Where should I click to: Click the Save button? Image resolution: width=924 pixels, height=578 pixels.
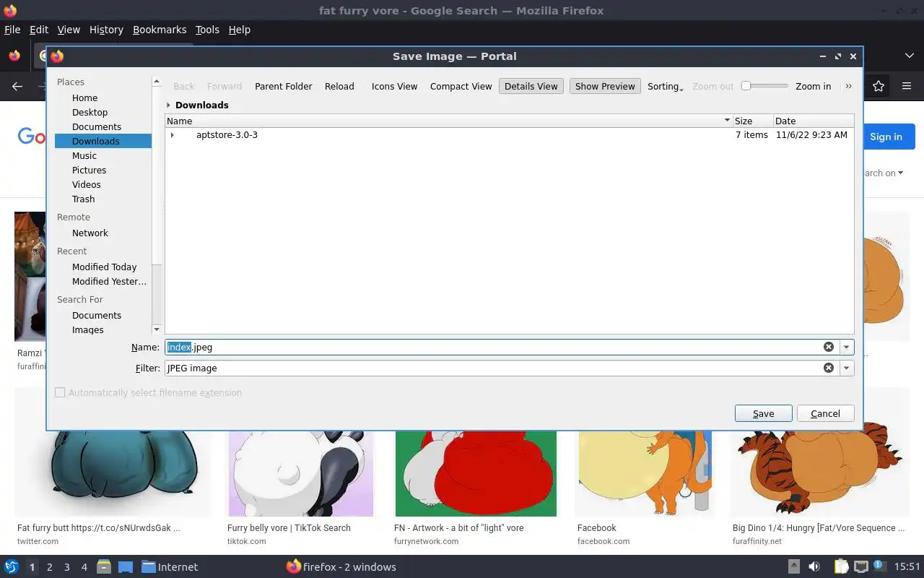(x=763, y=413)
